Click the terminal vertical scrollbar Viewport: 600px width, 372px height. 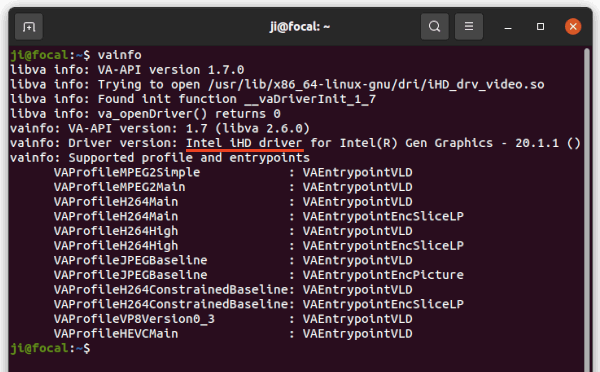[587, 209]
